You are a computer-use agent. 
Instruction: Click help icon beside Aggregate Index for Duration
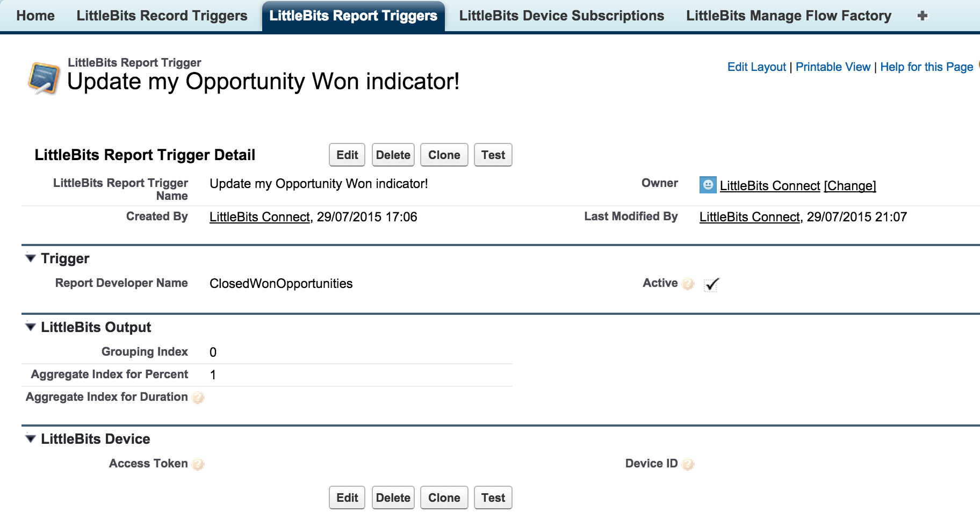(x=198, y=398)
